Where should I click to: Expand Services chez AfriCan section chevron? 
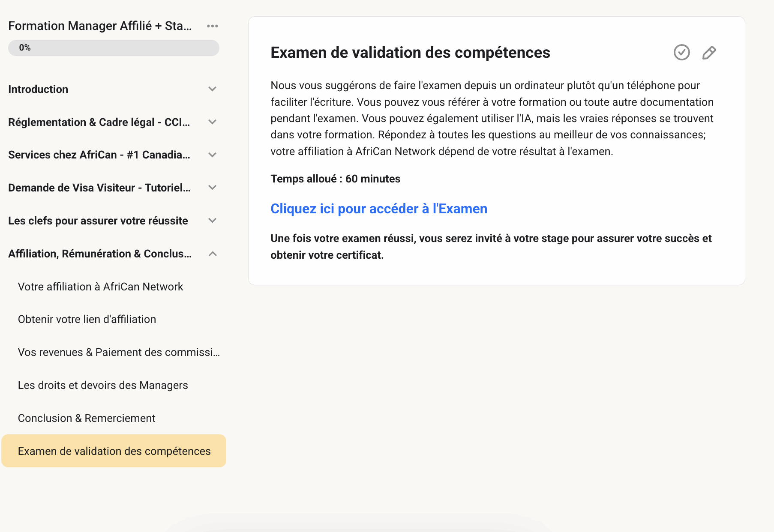coord(212,155)
